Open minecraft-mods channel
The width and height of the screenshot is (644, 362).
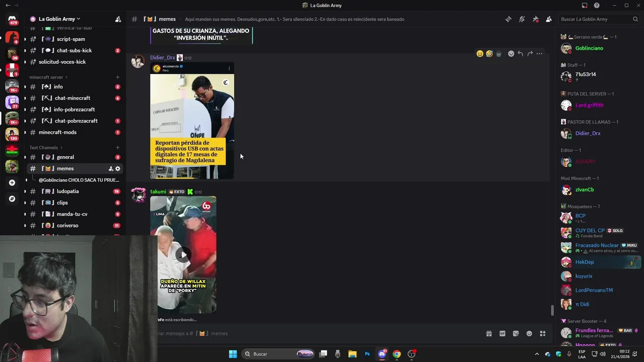click(75, 132)
